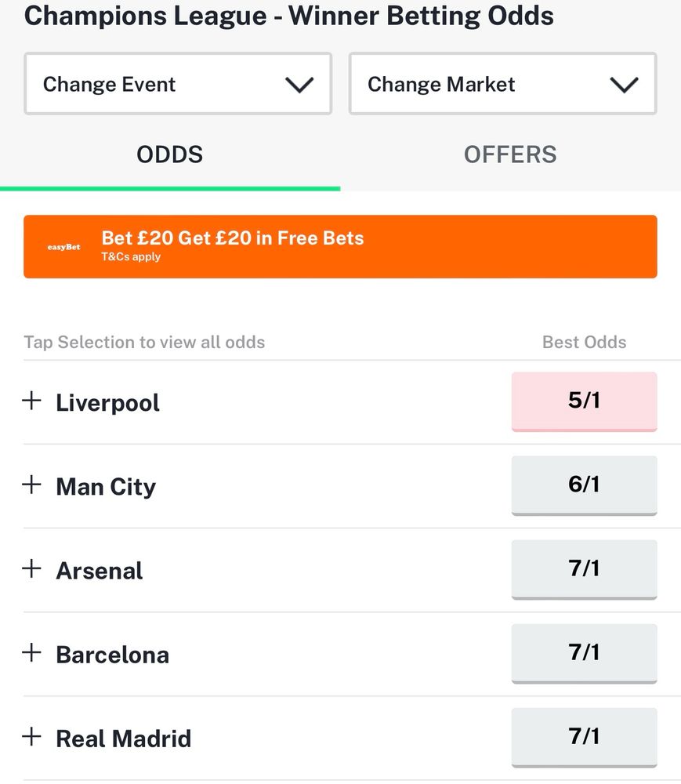Viewport: 681px width, 784px height.
Task: Open the Bet £20 Get £20 banner
Action: click(340, 246)
